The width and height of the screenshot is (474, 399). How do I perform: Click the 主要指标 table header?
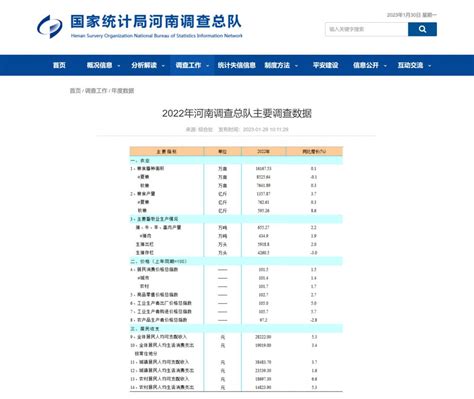tap(166, 151)
